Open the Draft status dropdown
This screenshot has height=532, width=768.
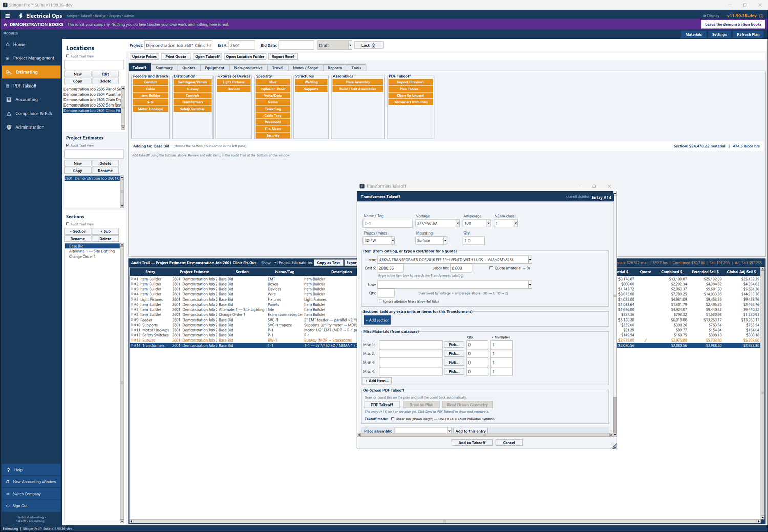tap(350, 45)
